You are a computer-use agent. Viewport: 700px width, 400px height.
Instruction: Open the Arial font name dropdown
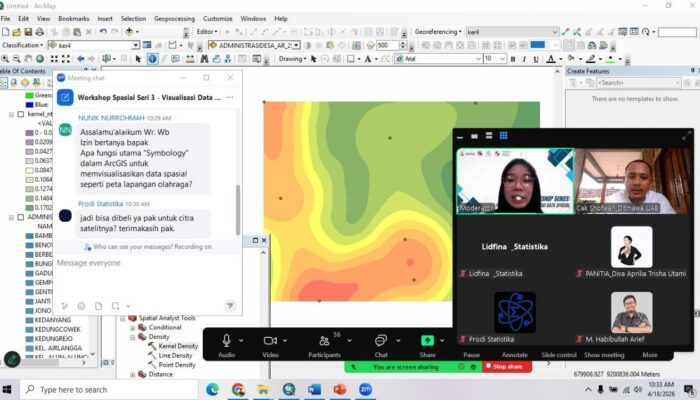(478, 59)
